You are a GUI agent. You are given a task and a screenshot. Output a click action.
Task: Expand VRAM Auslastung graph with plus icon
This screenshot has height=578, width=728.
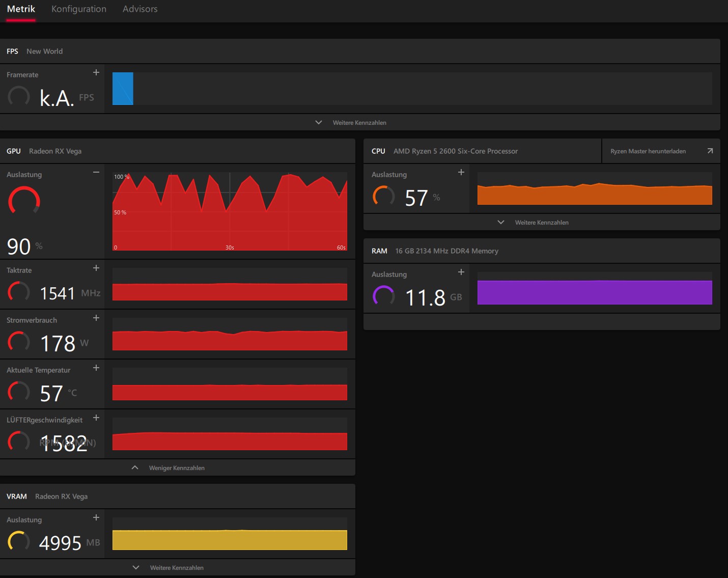coord(96,518)
